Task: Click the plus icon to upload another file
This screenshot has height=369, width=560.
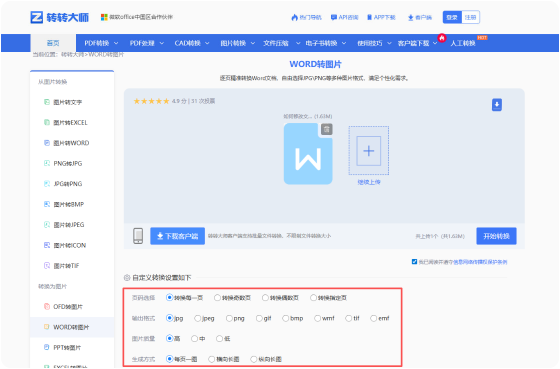Action: [x=369, y=151]
